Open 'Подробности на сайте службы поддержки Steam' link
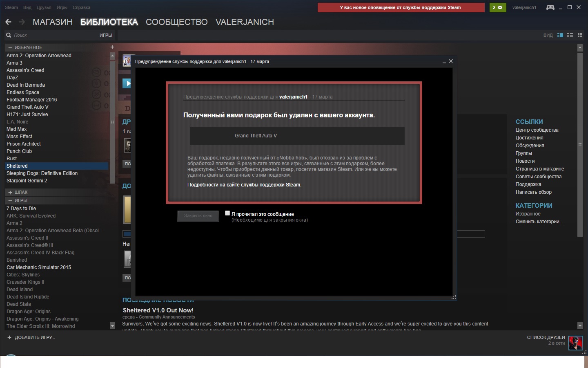Screen dimensions: 588x368 click(244, 185)
